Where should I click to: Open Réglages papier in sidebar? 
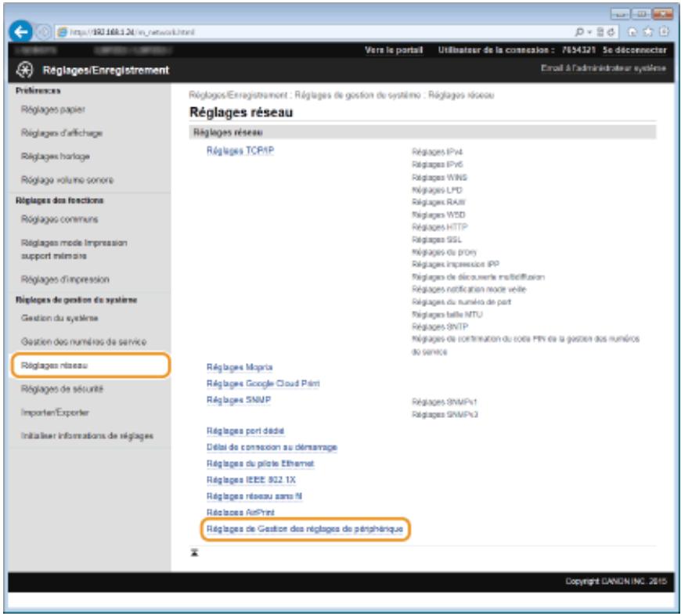click(53, 110)
